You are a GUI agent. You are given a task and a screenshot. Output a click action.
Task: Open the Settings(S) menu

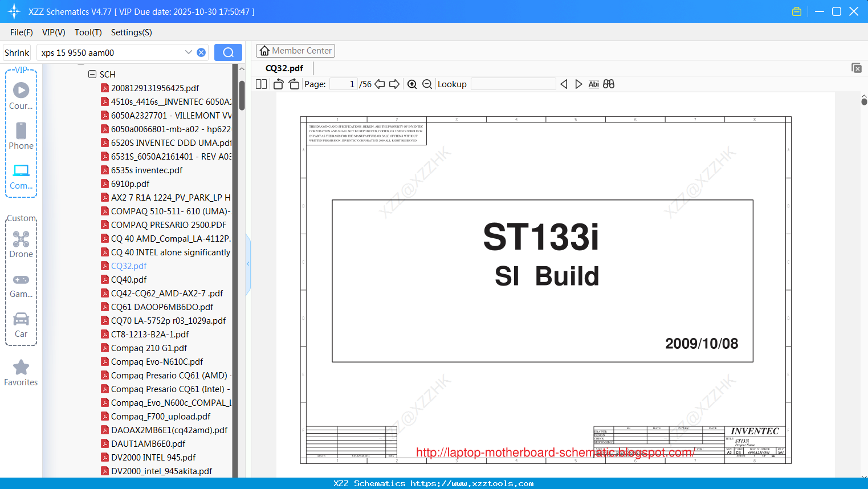[132, 32]
